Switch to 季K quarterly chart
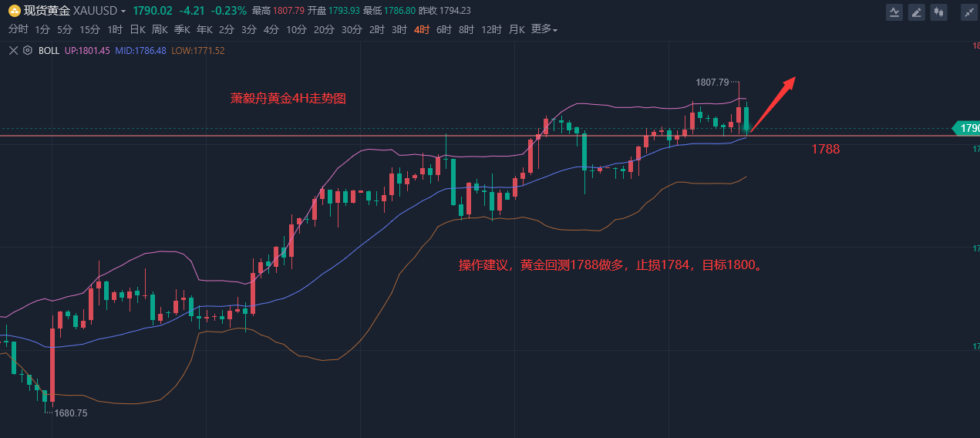This screenshot has height=438, width=980. point(182,29)
